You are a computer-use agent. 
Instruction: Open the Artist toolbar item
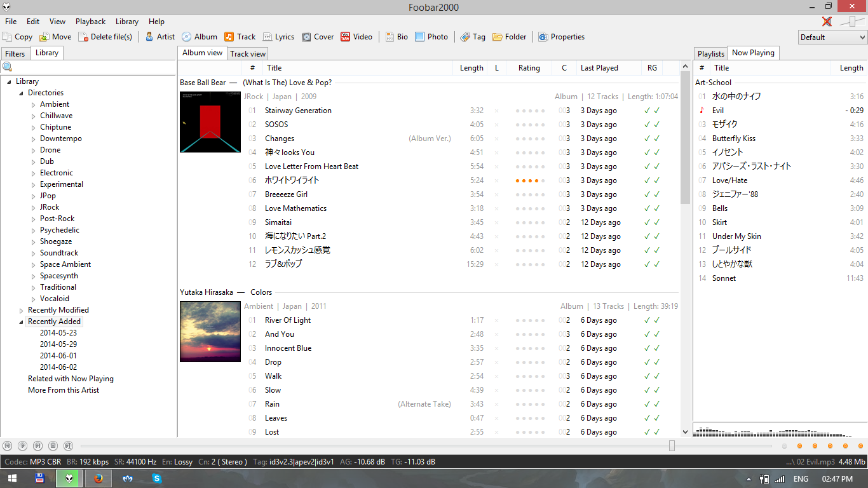159,37
